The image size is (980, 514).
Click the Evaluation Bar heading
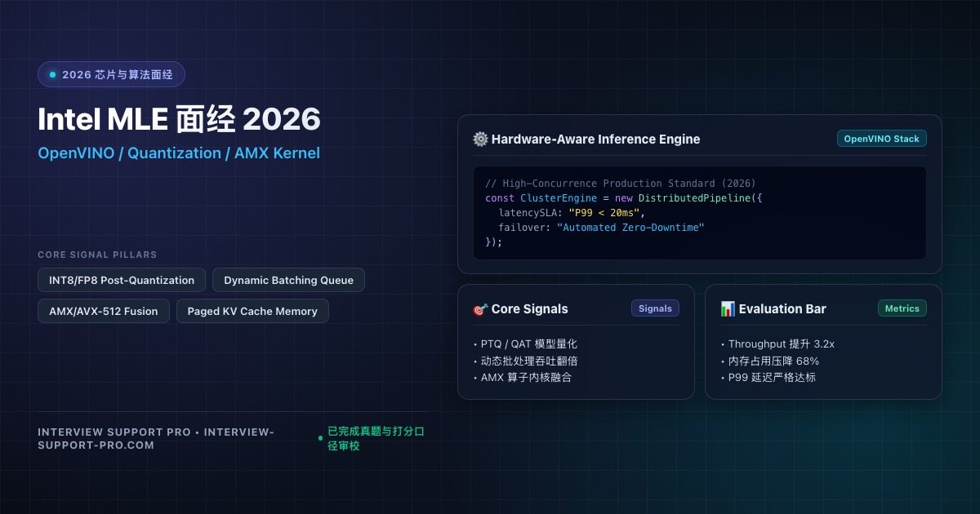tap(782, 309)
